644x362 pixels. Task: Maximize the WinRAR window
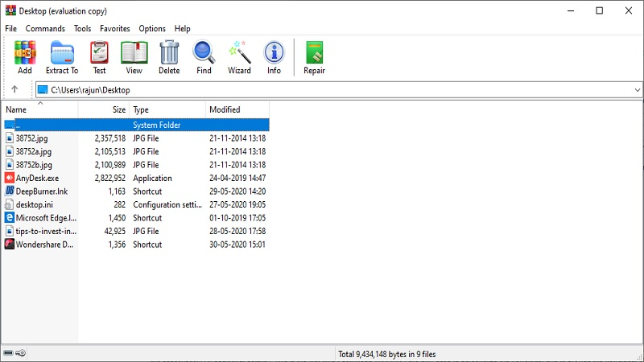[x=599, y=10]
